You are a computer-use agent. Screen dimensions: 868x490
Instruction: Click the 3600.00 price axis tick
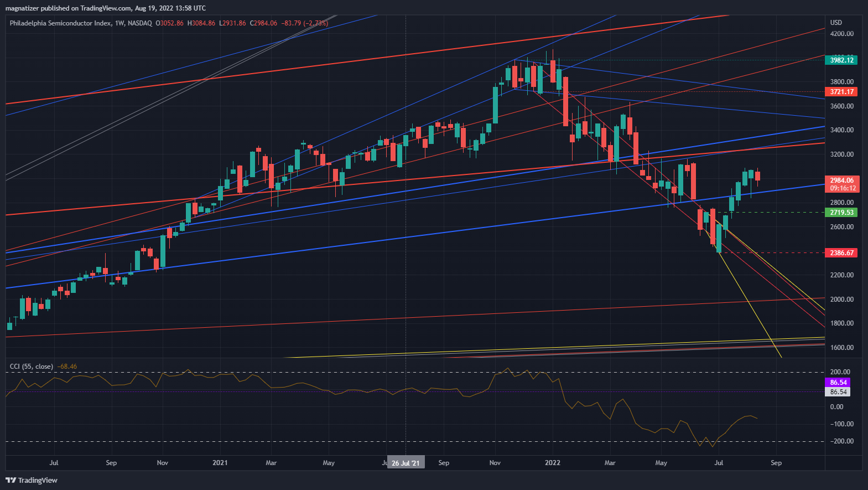pyautogui.click(x=841, y=106)
